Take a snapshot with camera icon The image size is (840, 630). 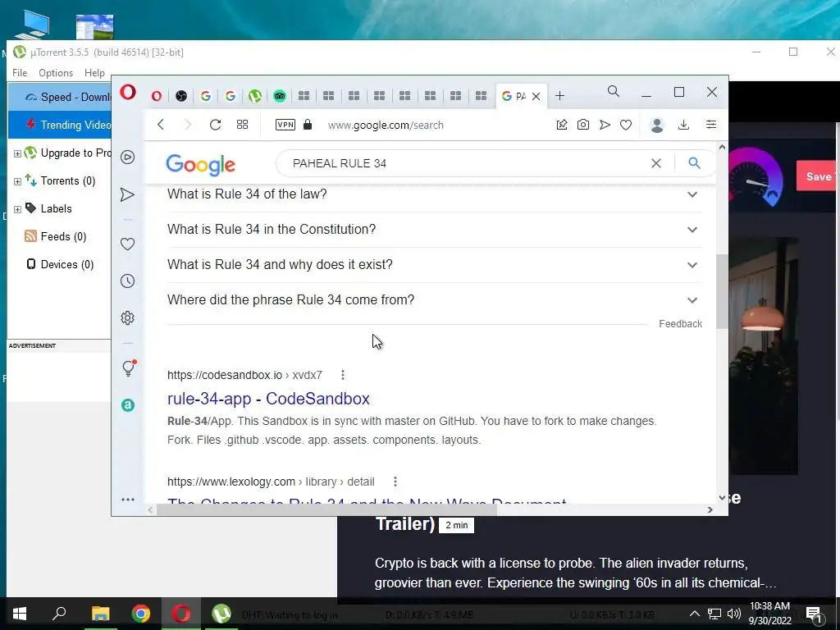pyautogui.click(x=583, y=125)
